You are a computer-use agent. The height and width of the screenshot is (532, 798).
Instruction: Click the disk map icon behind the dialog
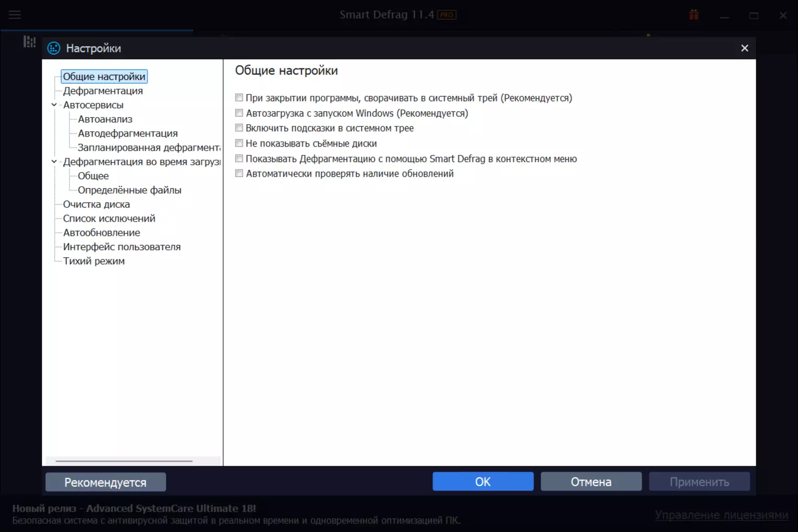point(30,42)
